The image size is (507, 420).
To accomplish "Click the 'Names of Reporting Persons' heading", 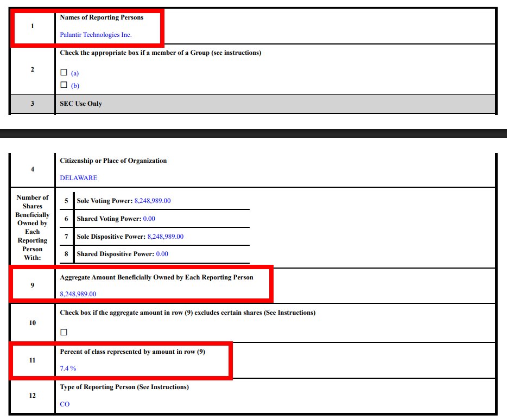I will coord(102,17).
